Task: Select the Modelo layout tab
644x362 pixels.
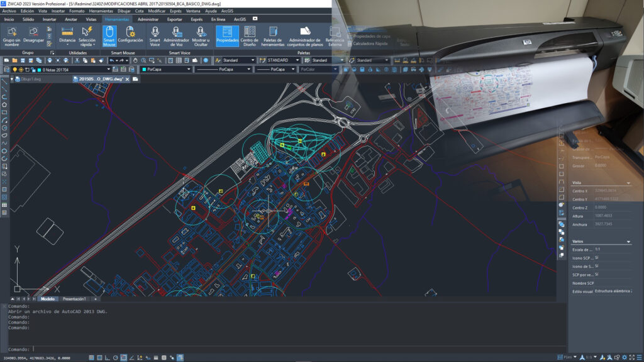Action: pos(48,299)
